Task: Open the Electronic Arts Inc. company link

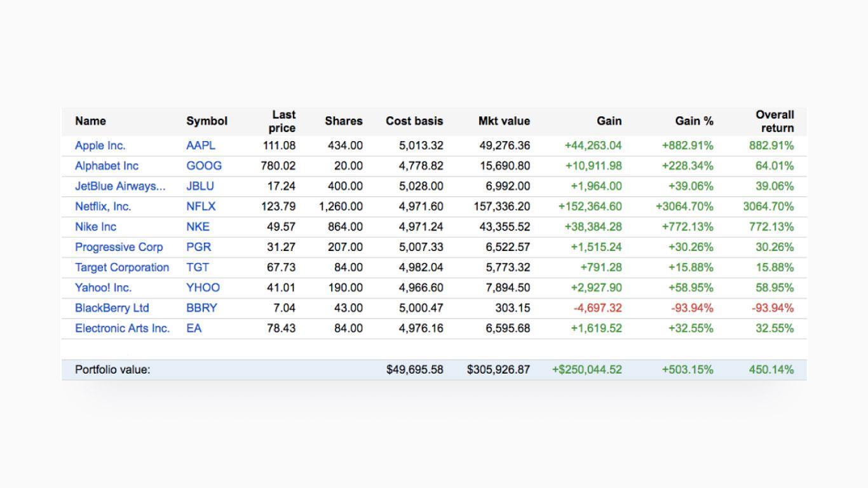Action: 123,329
